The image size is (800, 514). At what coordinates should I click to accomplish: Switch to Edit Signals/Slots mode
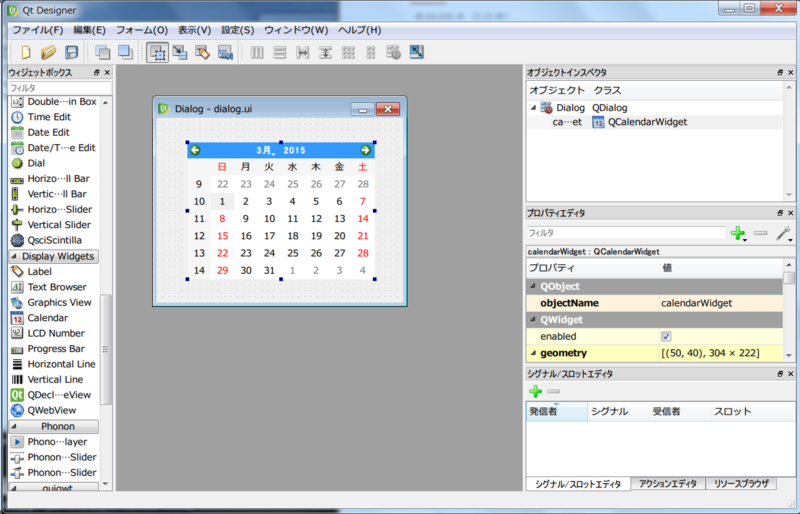coord(180,52)
